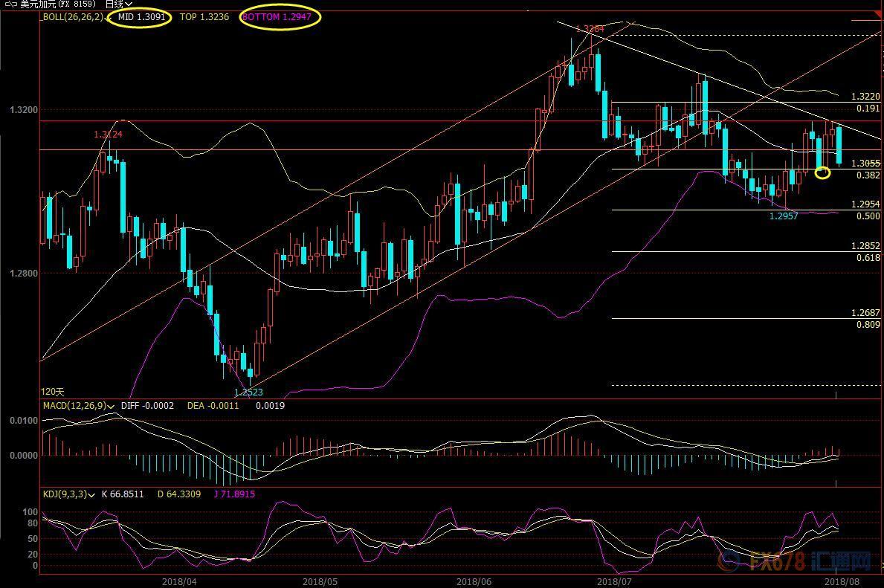Click the 2018/07 date axis label
Image resolution: width=884 pixels, height=588 pixels.
click(x=614, y=581)
